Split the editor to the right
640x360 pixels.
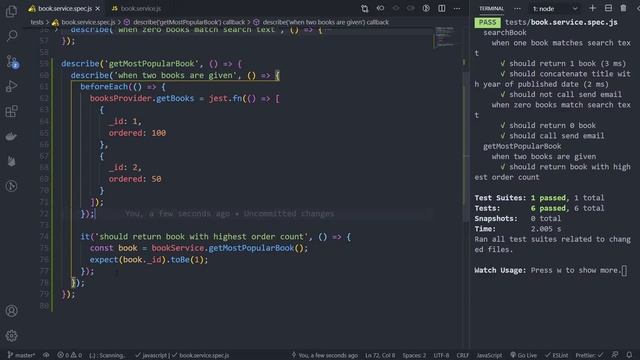click(442, 9)
